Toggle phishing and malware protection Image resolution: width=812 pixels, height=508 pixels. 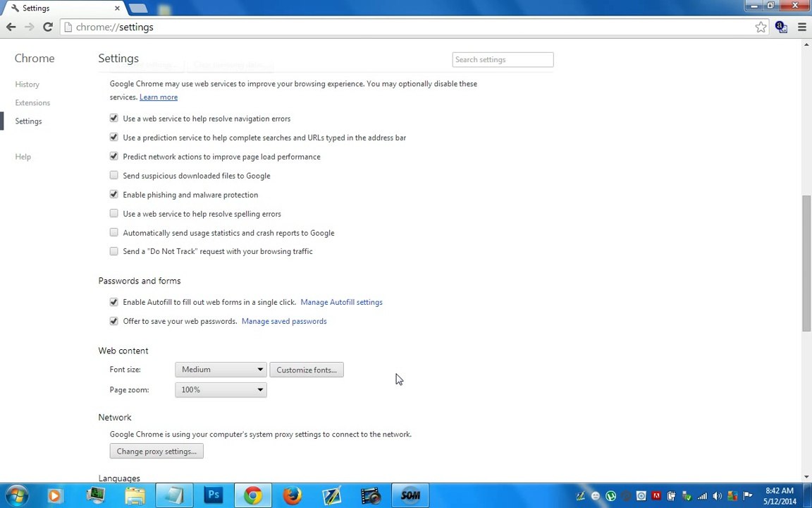click(x=114, y=195)
